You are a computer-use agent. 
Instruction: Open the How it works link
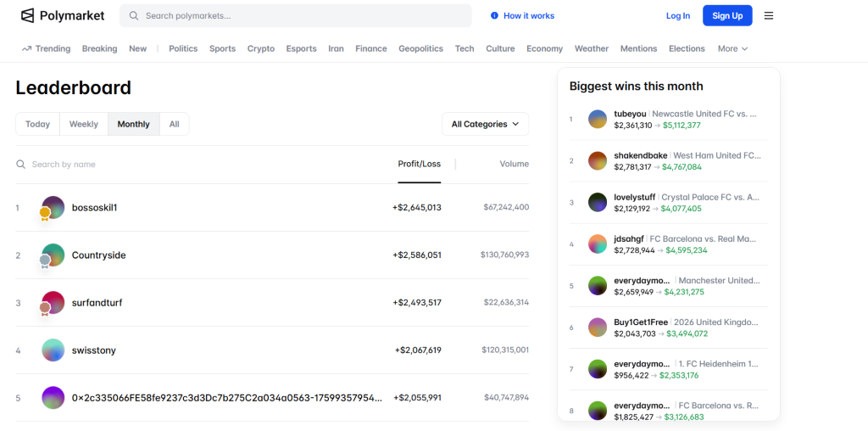tap(529, 15)
